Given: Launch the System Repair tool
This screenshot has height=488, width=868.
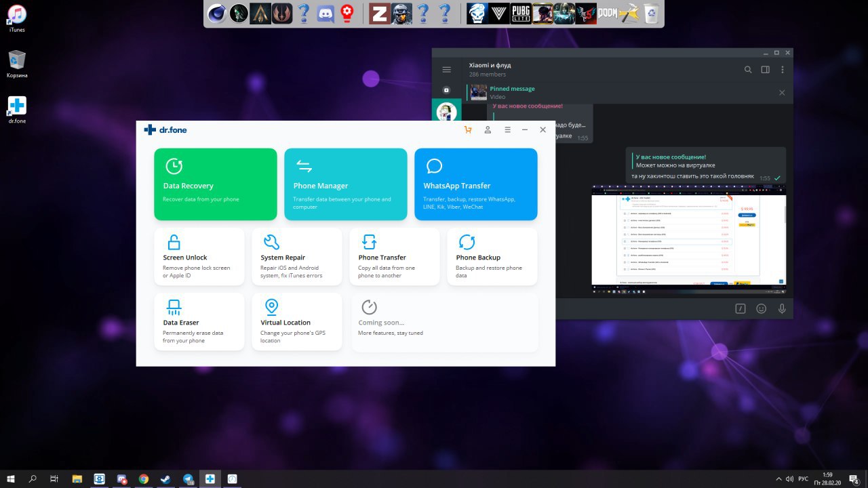Looking at the screenshot, I should pos(297,256).
